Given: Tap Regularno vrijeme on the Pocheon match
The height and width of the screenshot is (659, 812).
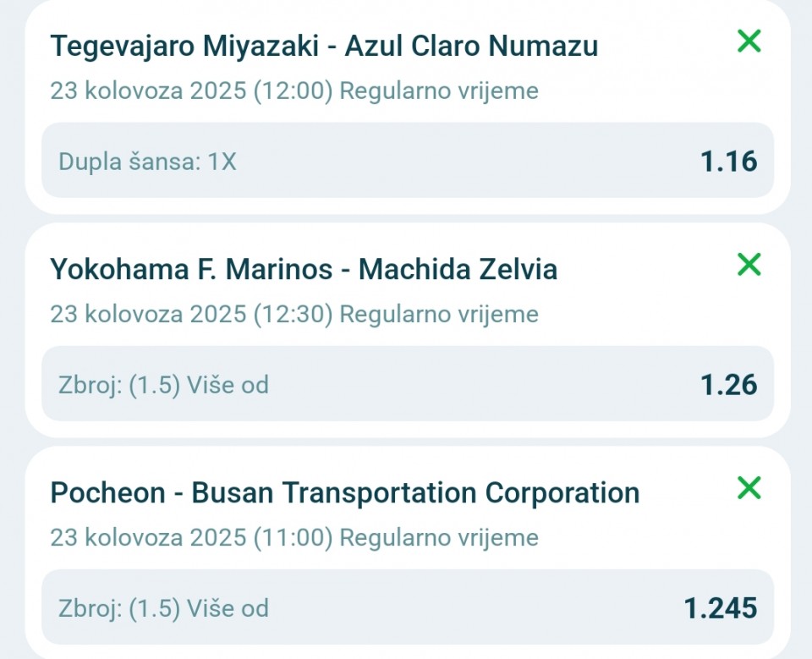Looking at the screenshot, I should pyautogui.click(x=438, y=537).
